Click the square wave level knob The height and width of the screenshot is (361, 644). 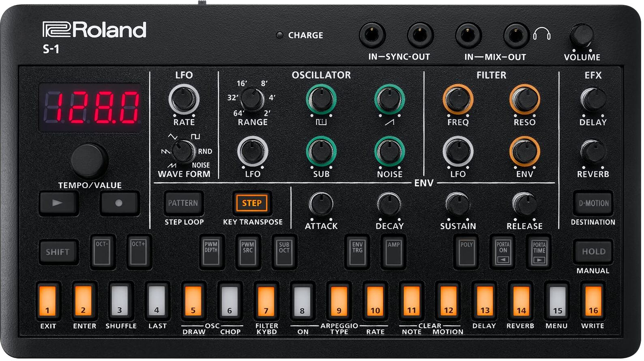[321, 99]
